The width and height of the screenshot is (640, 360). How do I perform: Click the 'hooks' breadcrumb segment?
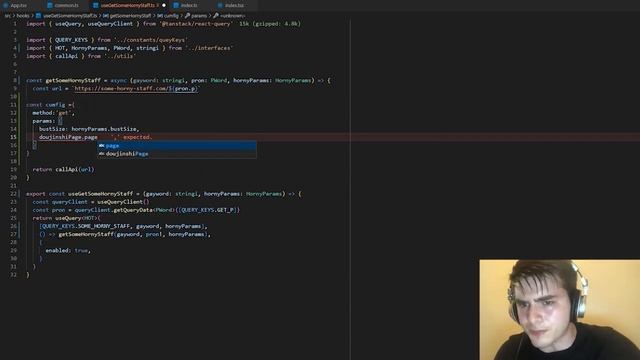tap(23, 16)
